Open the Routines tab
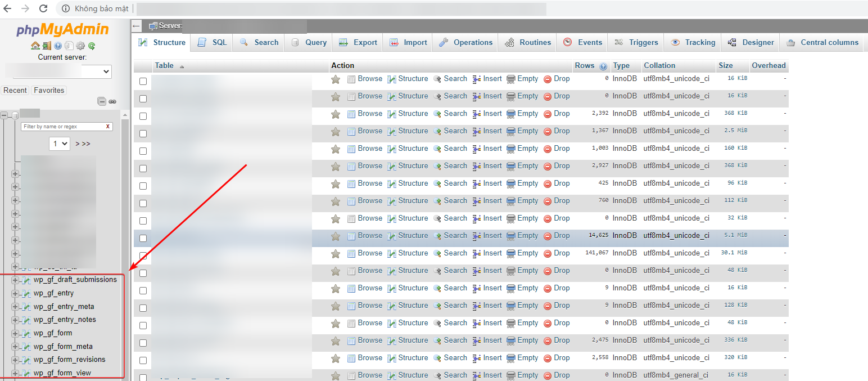This screenshot has width=868, height=381. [x=527, y=43]
